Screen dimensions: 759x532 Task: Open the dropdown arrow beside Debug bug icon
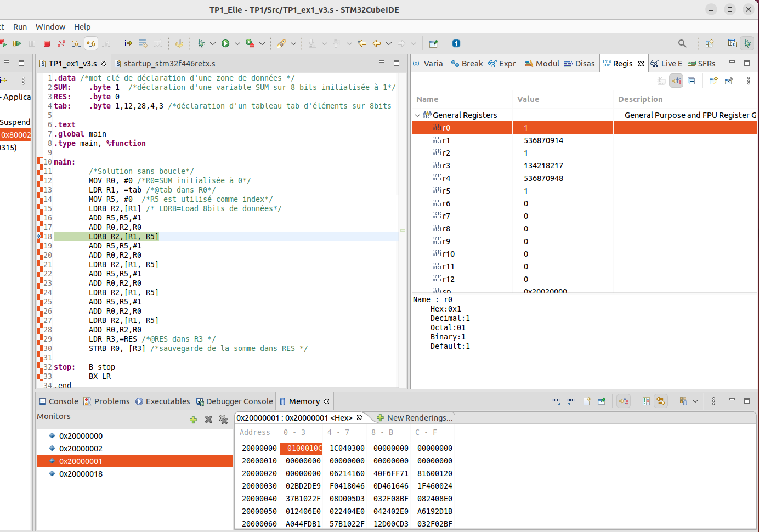(213, 43)
